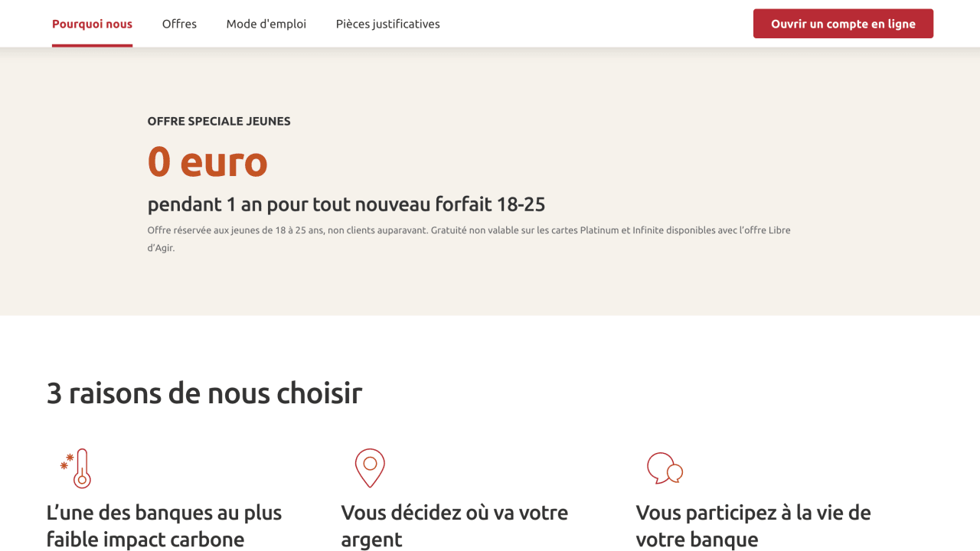Click 'Vous décidez où va votre argent'
Screen dimensions: 980x551
tap(455, 525)
